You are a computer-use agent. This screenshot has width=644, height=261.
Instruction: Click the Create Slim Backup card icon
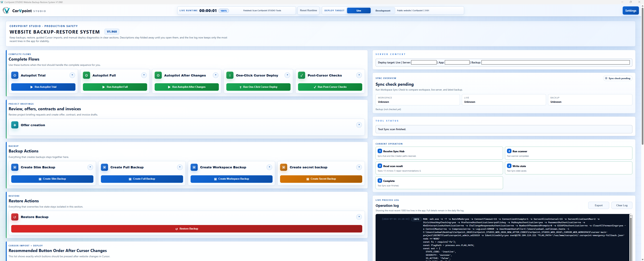[15, 167]
